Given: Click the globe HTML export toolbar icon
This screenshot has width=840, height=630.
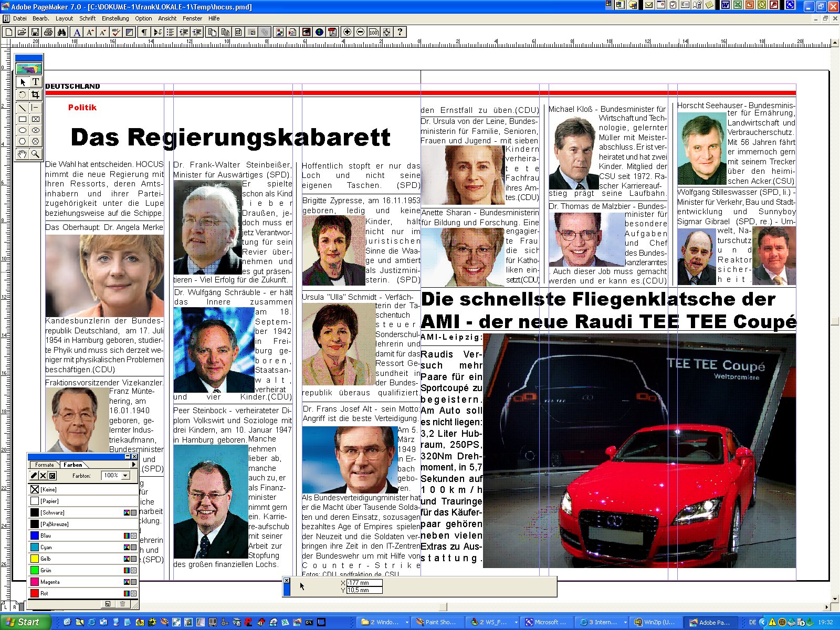Looking at the screenshot, I should [319, 32].
